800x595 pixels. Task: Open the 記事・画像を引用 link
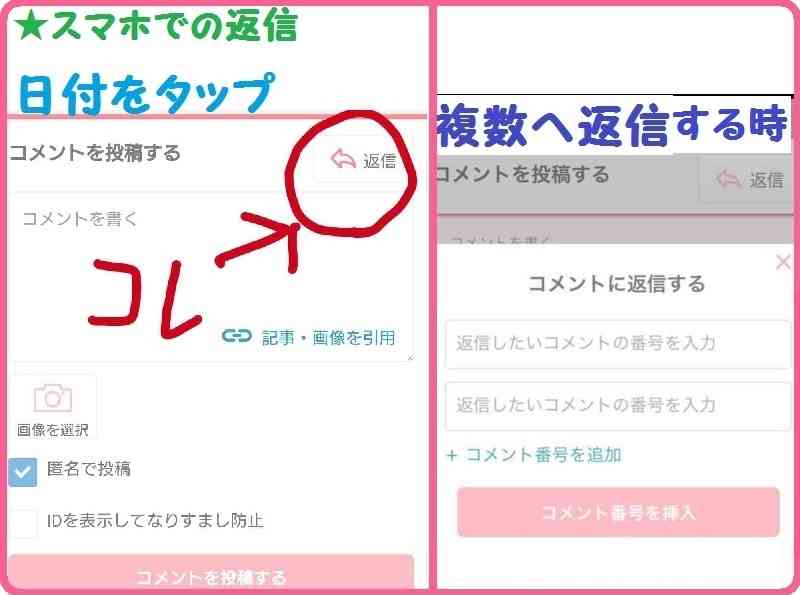point(328,337)
